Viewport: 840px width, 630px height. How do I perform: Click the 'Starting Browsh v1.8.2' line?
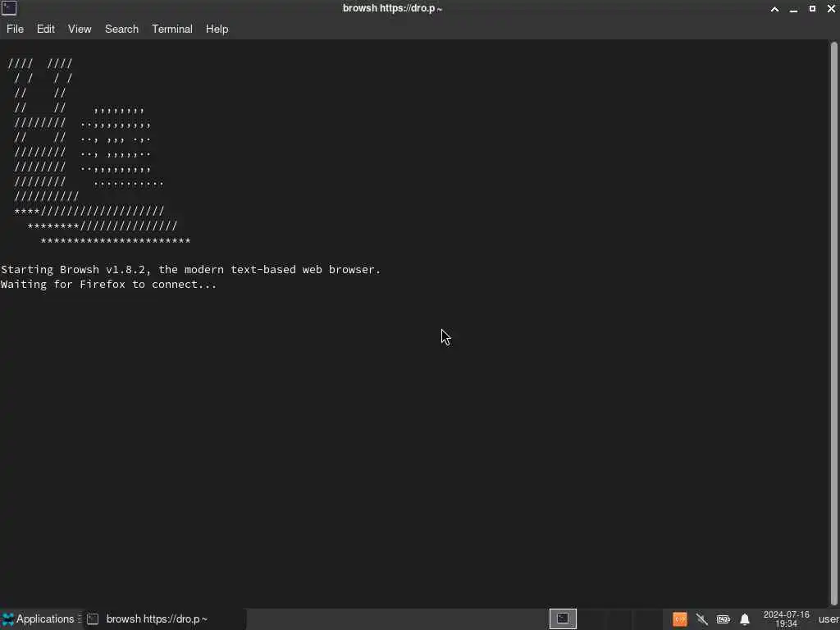point(190,269)
